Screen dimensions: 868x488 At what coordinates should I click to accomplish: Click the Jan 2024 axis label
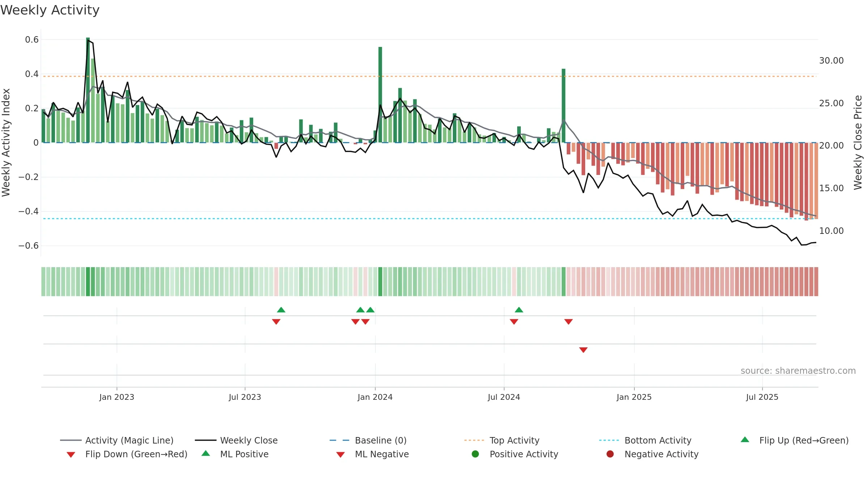pos(375,397)
